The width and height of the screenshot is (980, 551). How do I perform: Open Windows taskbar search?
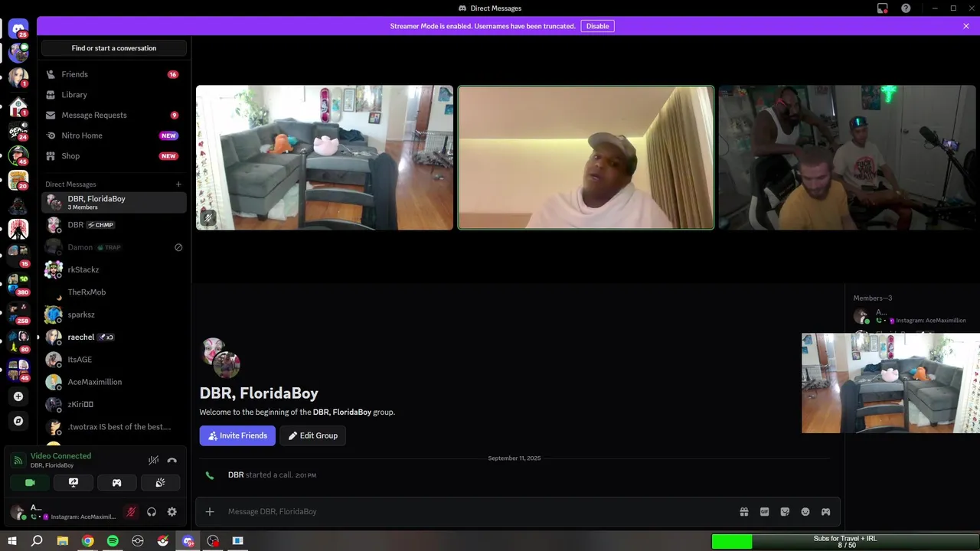37,541
